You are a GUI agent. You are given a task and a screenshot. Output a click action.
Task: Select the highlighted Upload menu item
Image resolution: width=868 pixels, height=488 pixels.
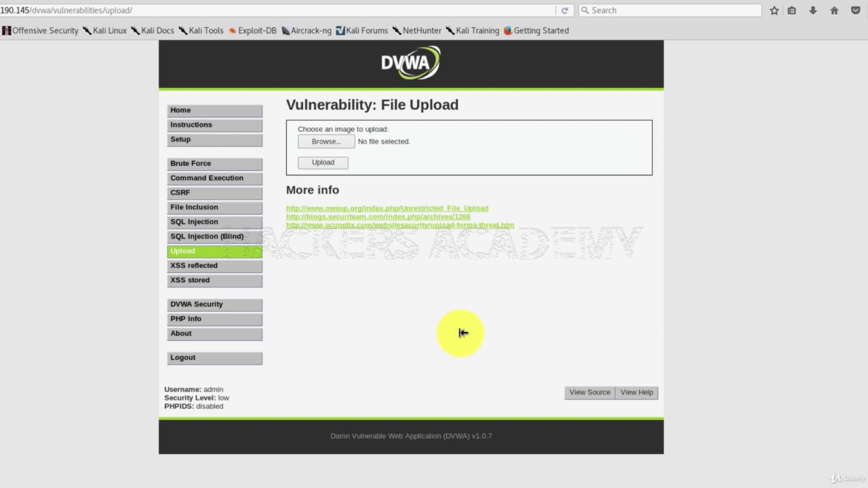214,251
